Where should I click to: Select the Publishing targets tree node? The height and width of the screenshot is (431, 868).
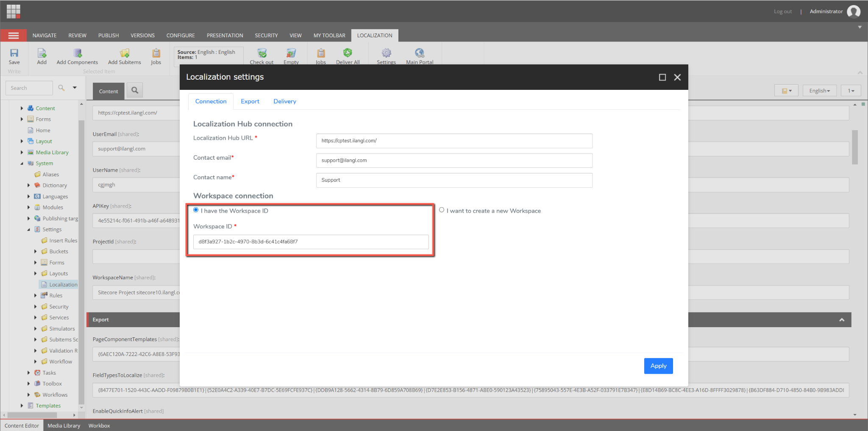[60, 218]
